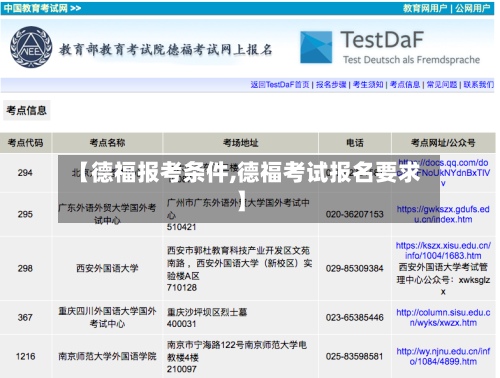Screen dimensions: 500x378
Task: Open the 考生须知 menu item
Action: click(368, 85)
